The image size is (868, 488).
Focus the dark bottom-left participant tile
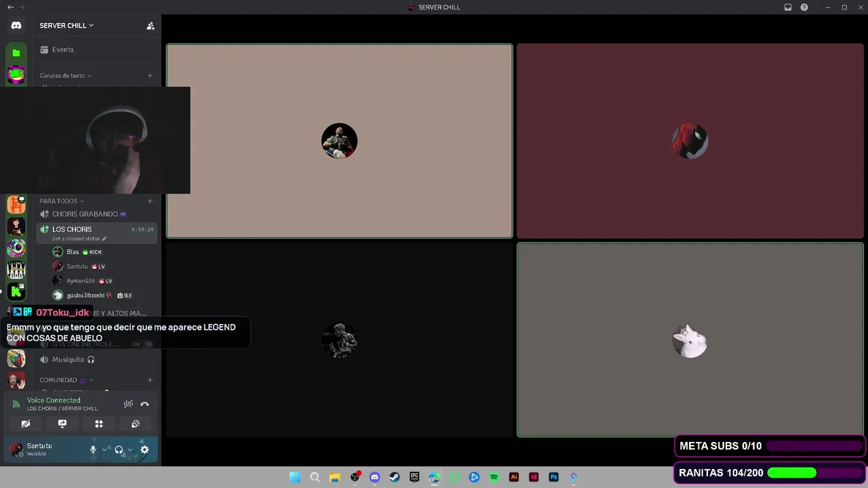click(340, 340)
